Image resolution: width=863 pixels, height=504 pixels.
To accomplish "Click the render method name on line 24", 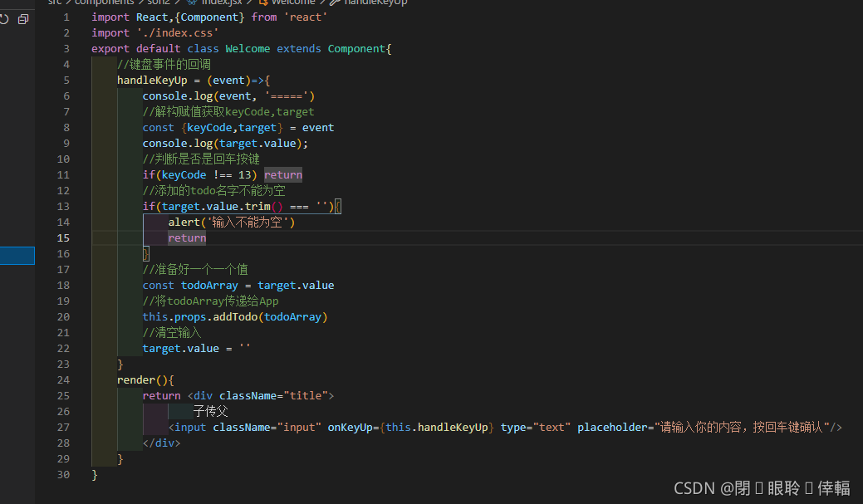I will (136, 380).
